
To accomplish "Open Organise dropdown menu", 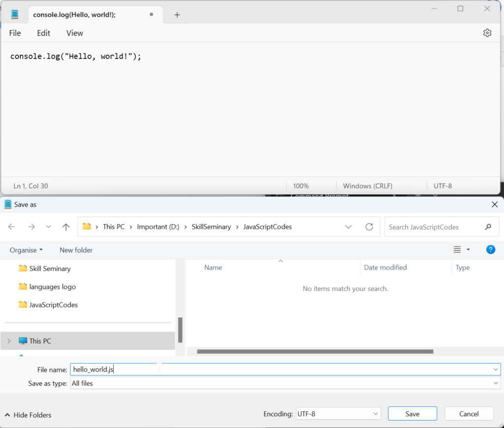I will (x=26, y=250).
